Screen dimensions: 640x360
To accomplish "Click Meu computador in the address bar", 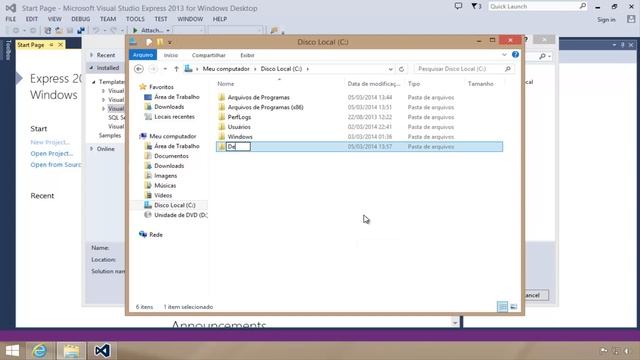I will tap(226, 69).
